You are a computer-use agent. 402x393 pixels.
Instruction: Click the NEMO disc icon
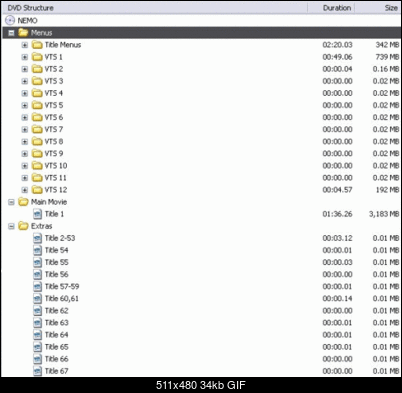point(10,20)
